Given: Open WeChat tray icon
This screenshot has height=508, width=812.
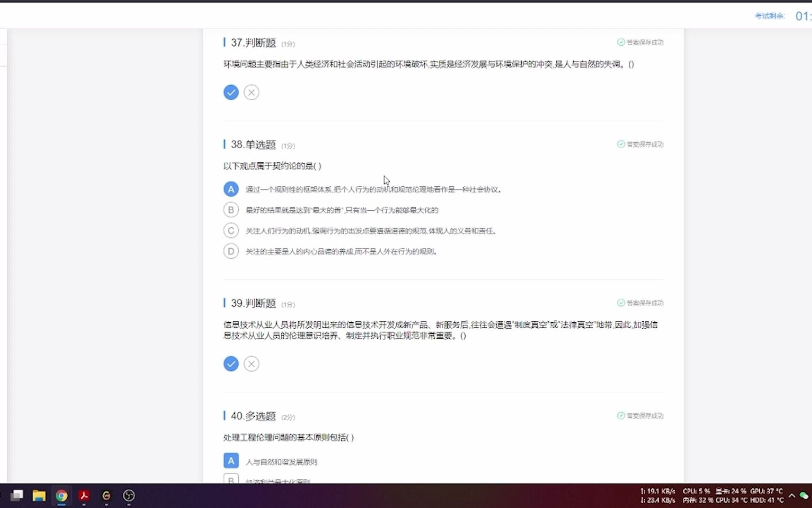Looking at the screenshot, I should 804,495.
